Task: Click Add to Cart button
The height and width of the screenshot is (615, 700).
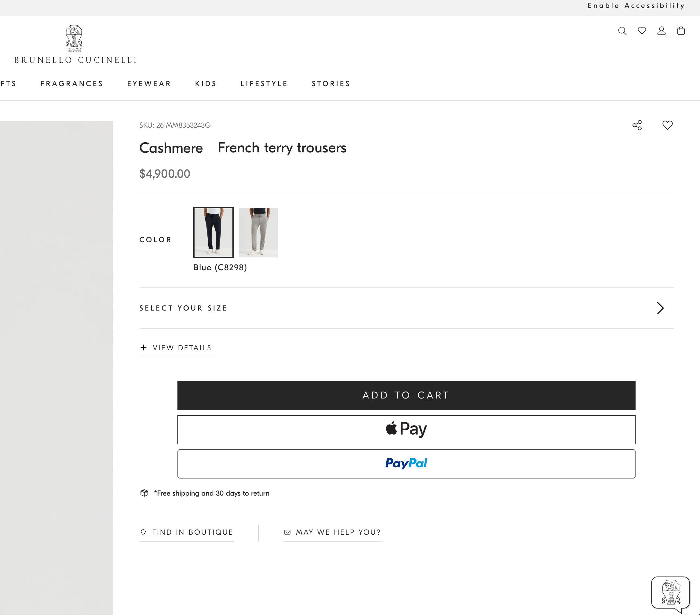Action: (x=406, y=395)
